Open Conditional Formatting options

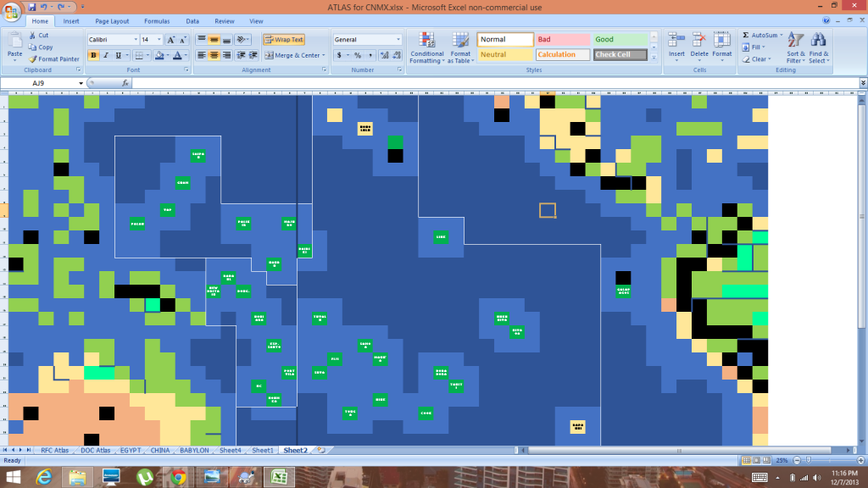(x=426, y=47)
